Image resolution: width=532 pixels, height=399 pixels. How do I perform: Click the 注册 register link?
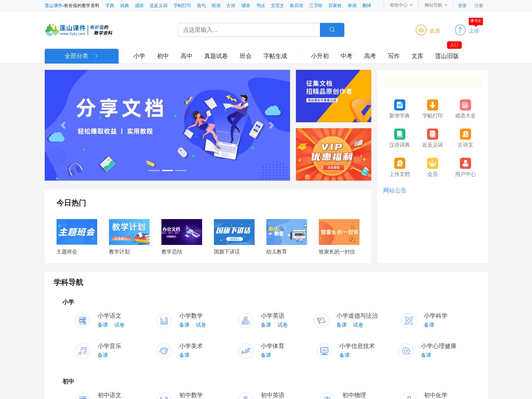coord(479,6)
